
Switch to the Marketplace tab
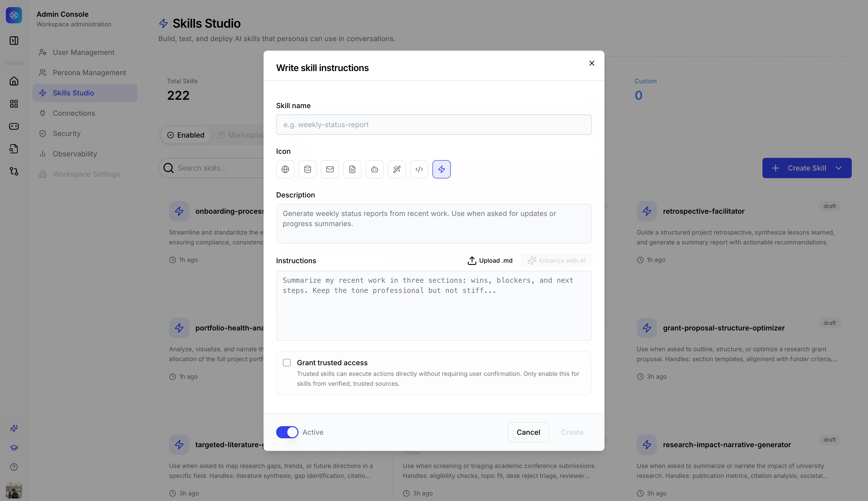[241, 135]
